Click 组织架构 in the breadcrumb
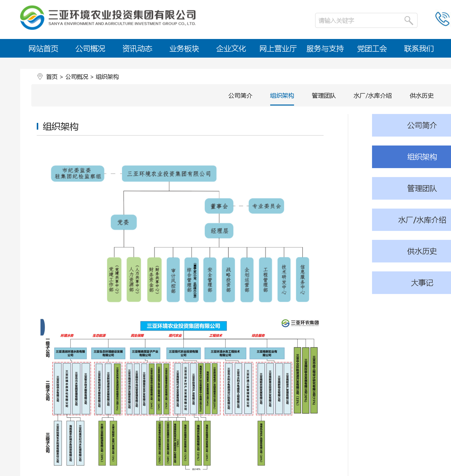The image size is (451, 476). pos(107,77)
